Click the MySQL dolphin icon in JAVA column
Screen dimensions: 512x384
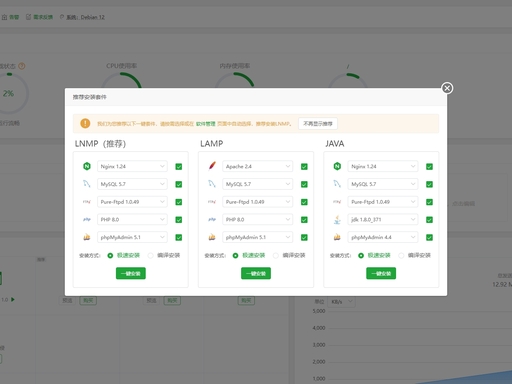pyautogui.click(x=337, y=184)
